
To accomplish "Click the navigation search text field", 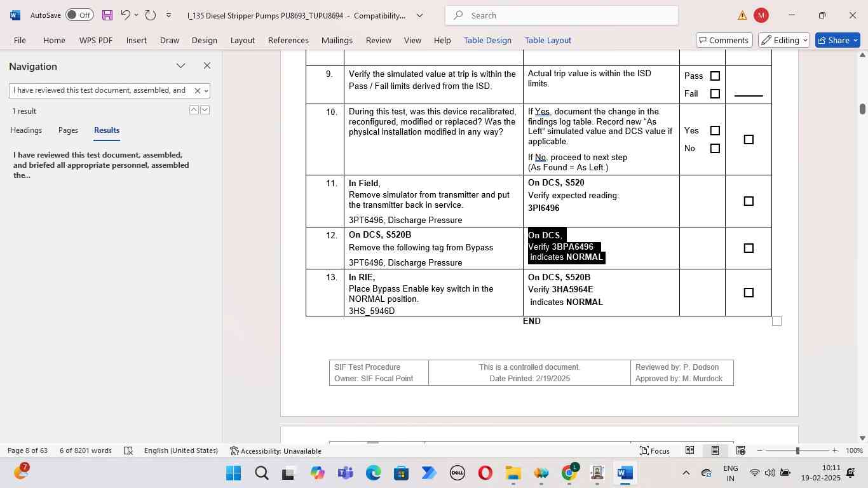I will pos(100,90).
